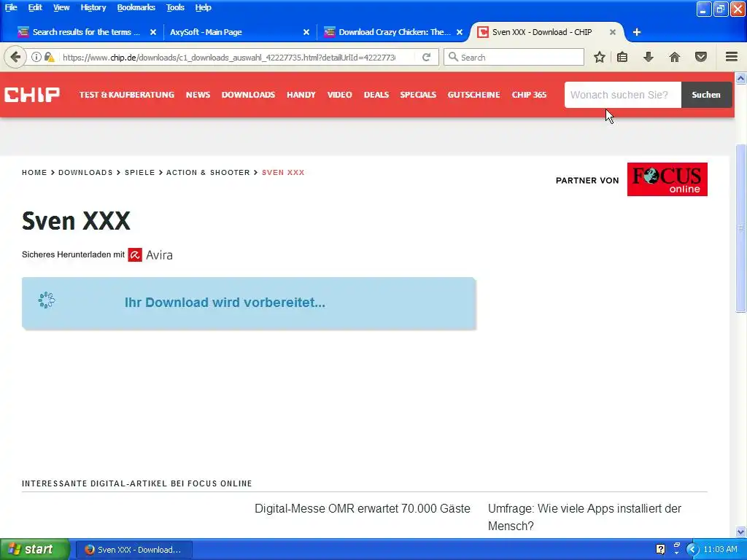Focus the 'Wonach suchen Sie?' search field
This screenshot has width=747, height=560.
[623, 95]
